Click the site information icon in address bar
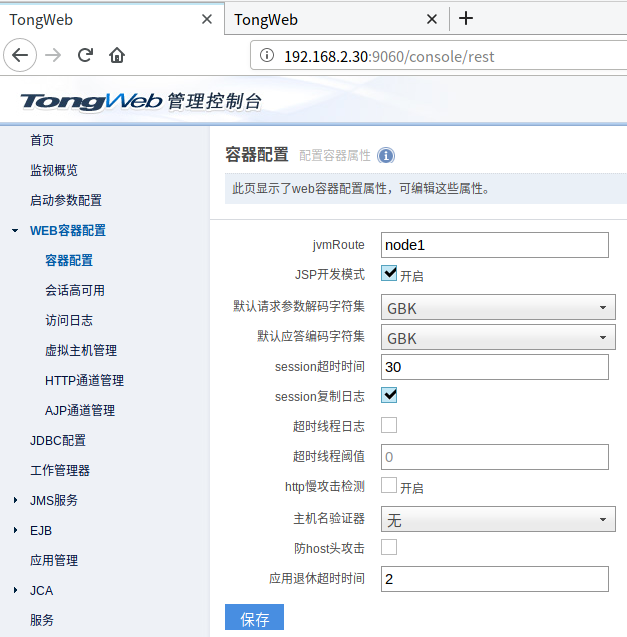The width and height of the screenshot is (627, 637). point(267,55)
